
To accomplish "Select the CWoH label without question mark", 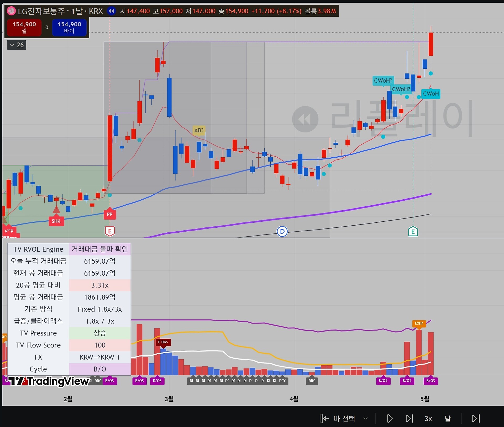I will pos(431,94).
